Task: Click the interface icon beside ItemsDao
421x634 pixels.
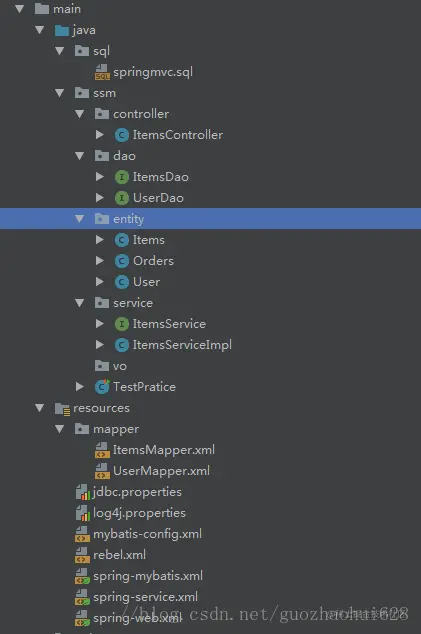Action: point(122,177)
